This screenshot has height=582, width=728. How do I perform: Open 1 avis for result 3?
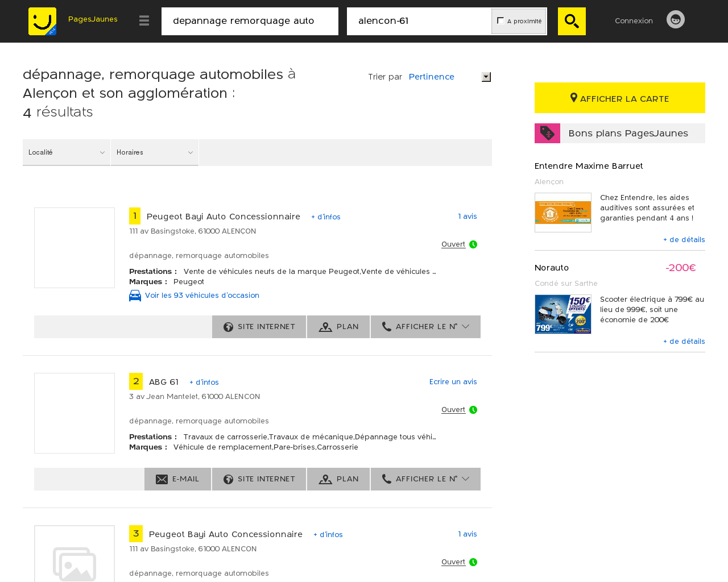[x=468, y=534]
